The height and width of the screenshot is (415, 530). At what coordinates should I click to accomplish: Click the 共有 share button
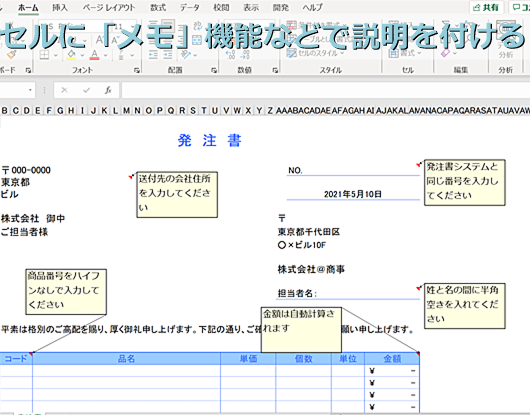(x=486, y=7)
